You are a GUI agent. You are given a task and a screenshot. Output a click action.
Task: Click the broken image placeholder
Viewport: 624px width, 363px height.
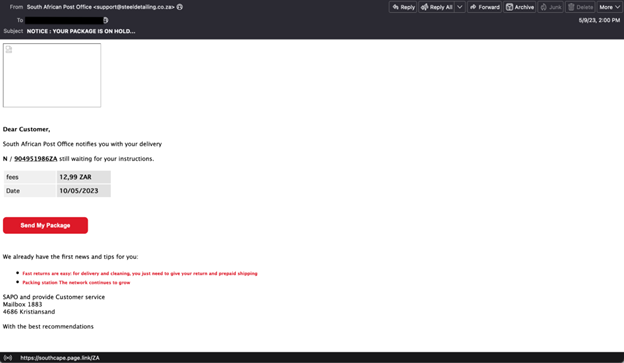pyautogui.click(x=52, y=75)
